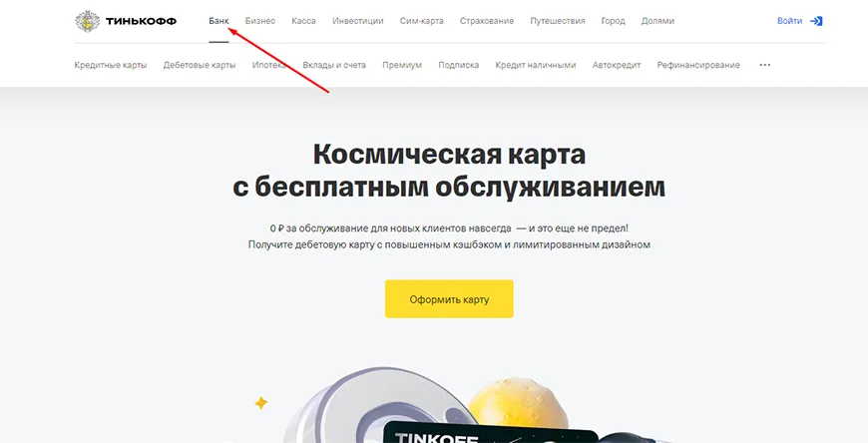The width and height of the screenshot is (868, 443).
Task: Open the Бизнес section
Action: [260, 21]
